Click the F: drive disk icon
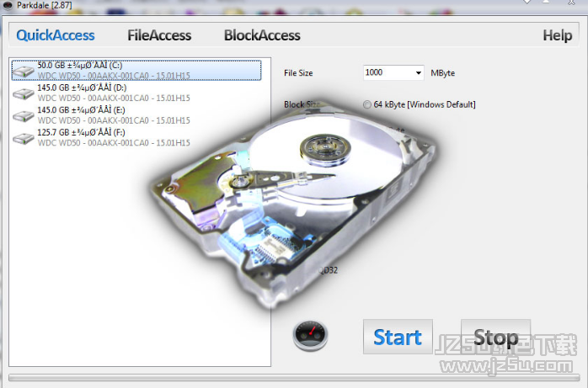Screen dimensions: 588x388 tap(24, 138)
